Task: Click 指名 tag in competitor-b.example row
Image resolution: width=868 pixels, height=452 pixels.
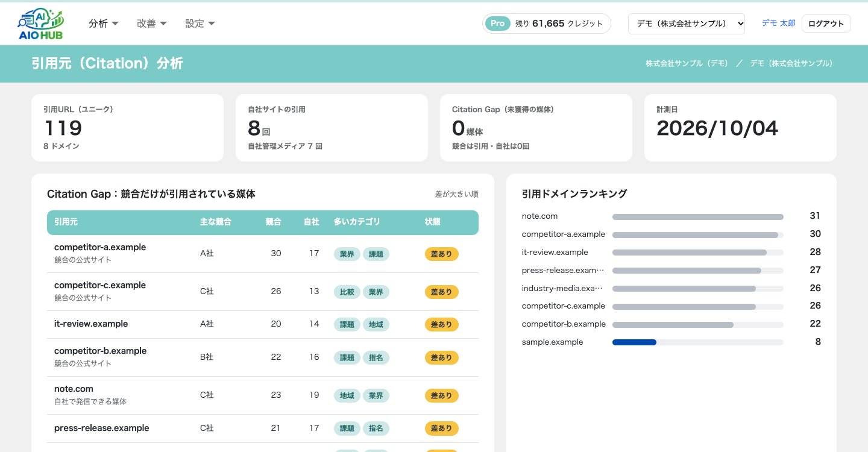Action: pyautogui.click(x=376, y=357)
